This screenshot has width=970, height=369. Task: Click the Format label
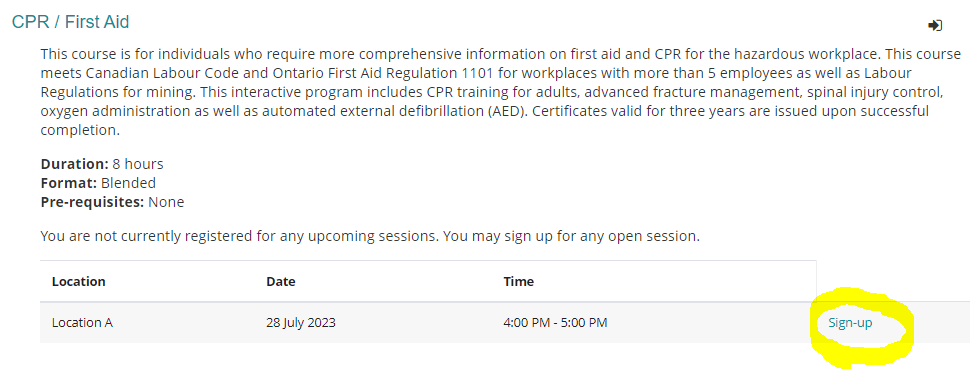(x=69, y=183)
